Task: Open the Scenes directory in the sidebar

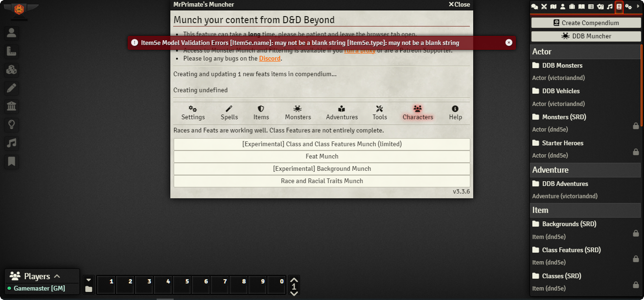Action: pyautogui.click(x=554, y=7)
